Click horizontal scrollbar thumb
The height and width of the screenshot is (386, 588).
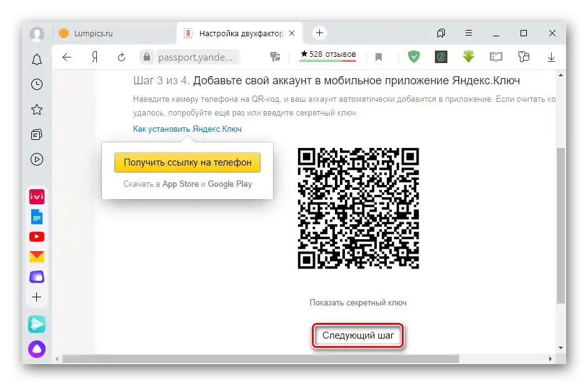click(x=261, y=359)
